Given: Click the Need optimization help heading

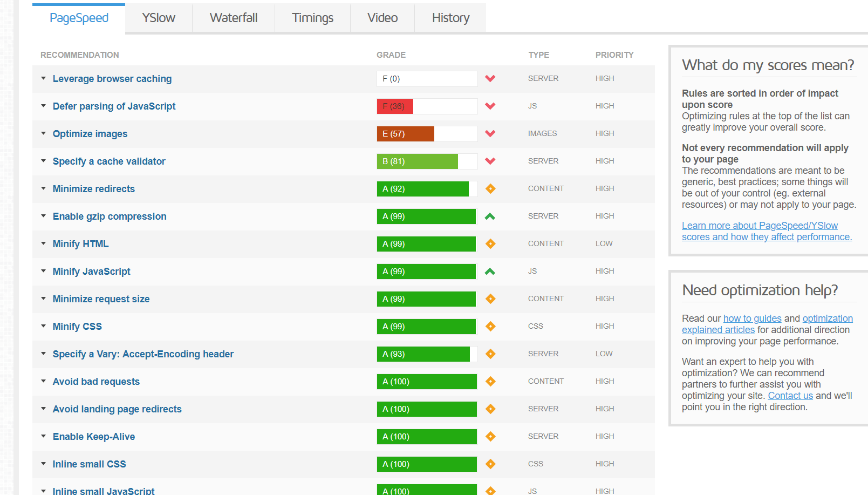Looking at the screenshot, I should pyautogui.click(x=760, y=290).
